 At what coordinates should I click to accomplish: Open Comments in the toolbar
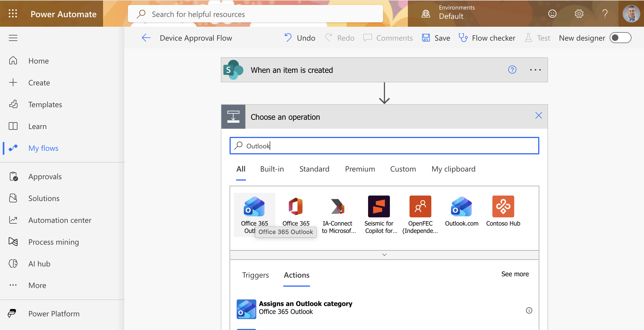click(388, 38)
